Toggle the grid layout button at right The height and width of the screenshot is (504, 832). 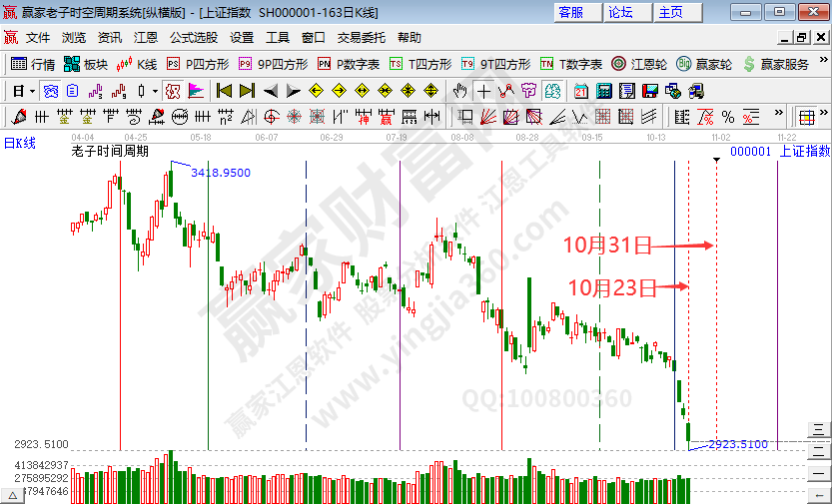pos(805,117)
